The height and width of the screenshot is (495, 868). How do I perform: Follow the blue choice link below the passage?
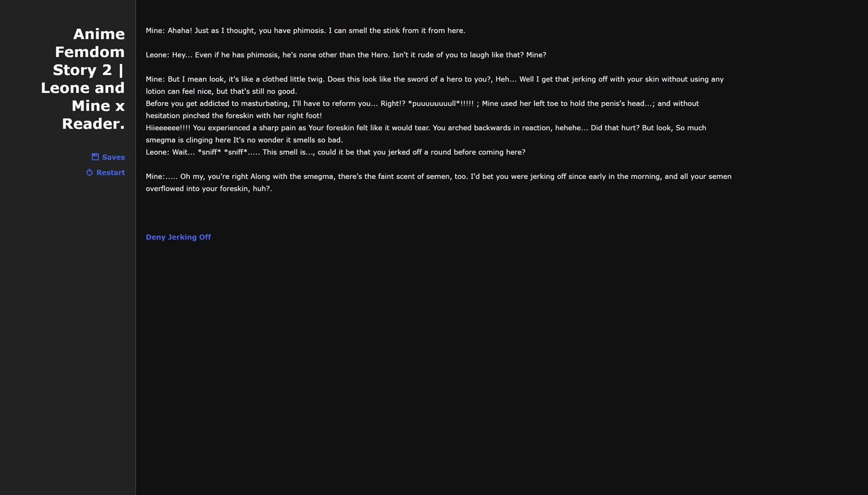(178, 237)
